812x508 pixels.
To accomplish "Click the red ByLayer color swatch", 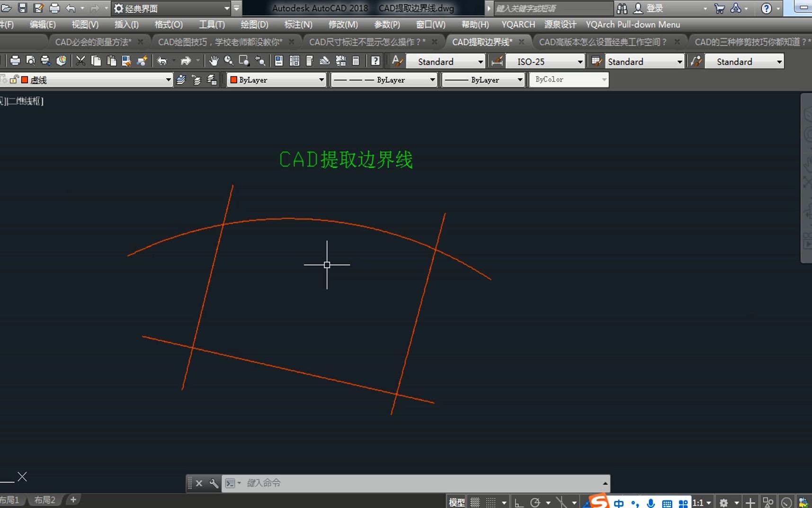I will (233, 80).
